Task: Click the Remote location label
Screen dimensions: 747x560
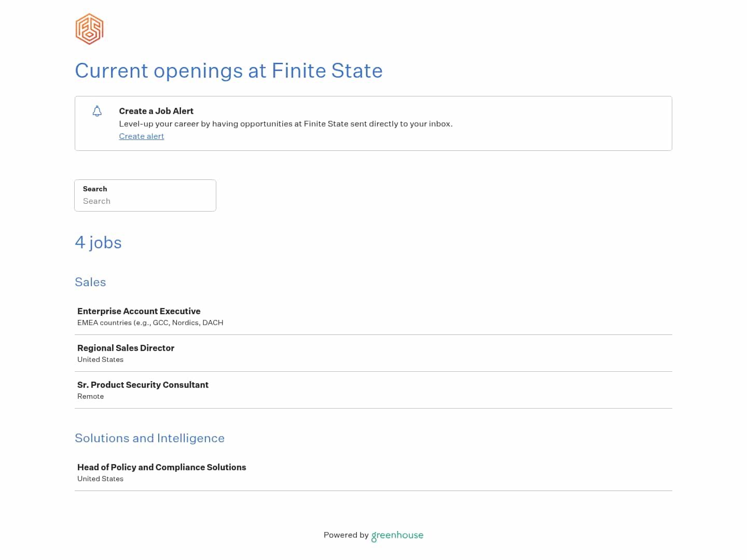Action: pos(90,396)
